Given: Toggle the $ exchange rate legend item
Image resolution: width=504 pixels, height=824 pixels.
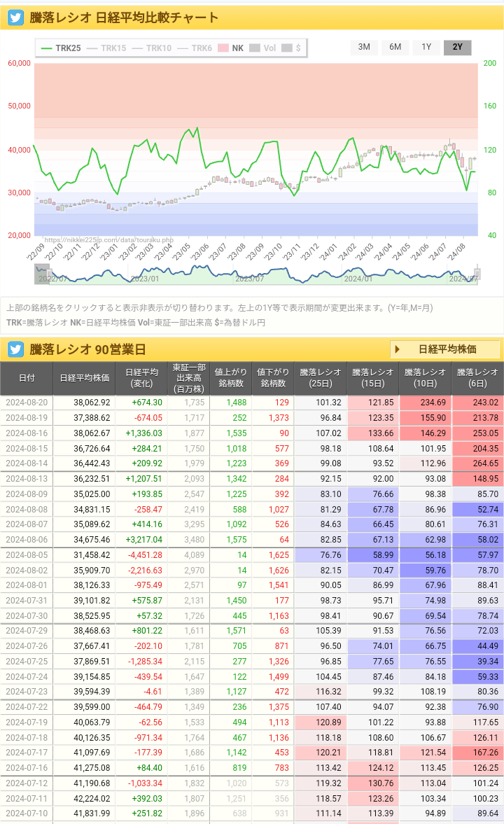Looking at the screenshot, I should (x=291, y=48).
